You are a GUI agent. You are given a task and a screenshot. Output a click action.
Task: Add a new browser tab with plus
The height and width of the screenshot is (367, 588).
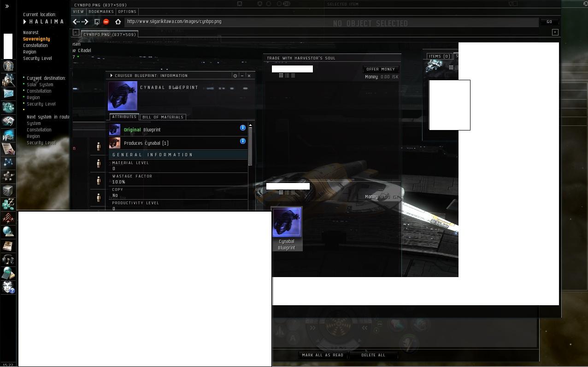555,32
